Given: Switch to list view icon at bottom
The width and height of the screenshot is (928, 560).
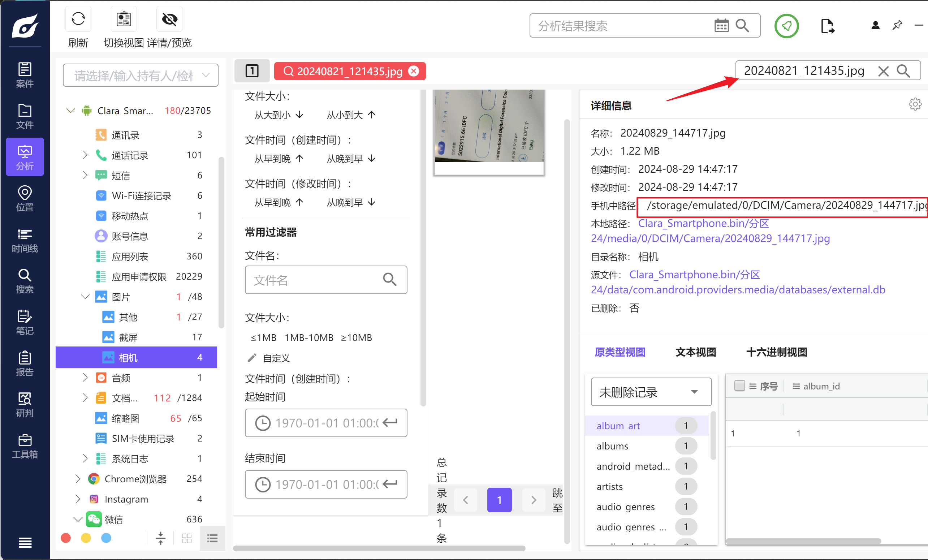Looking at the screenshot, I should pos(212,539).
